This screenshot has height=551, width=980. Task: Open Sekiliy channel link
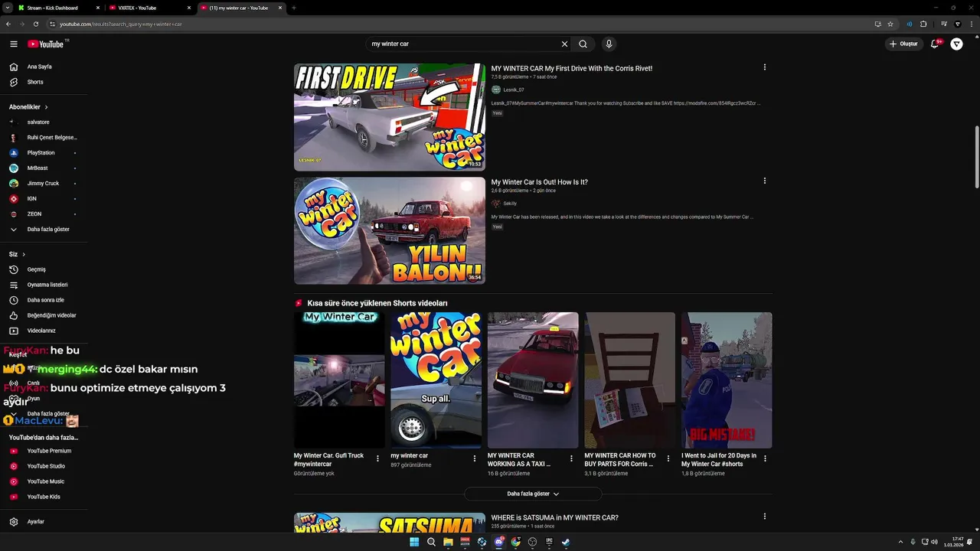510,204
